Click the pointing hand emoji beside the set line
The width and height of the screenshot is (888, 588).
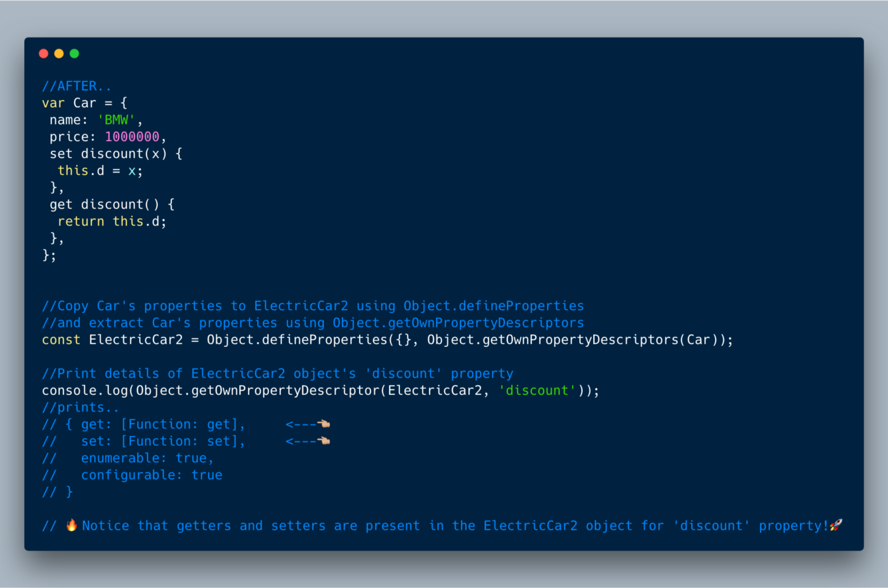point(323,441)
